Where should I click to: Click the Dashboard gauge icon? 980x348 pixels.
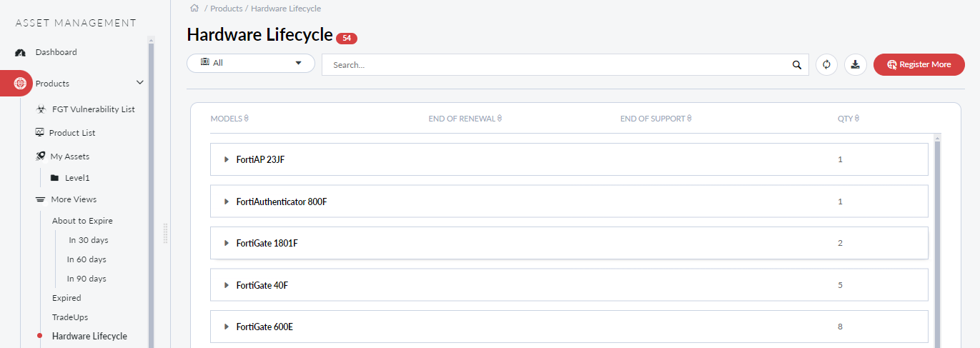pos(20,52)
